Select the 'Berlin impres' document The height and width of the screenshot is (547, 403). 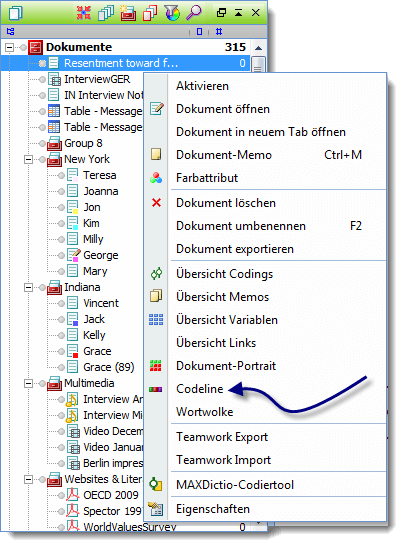[113, 463]
